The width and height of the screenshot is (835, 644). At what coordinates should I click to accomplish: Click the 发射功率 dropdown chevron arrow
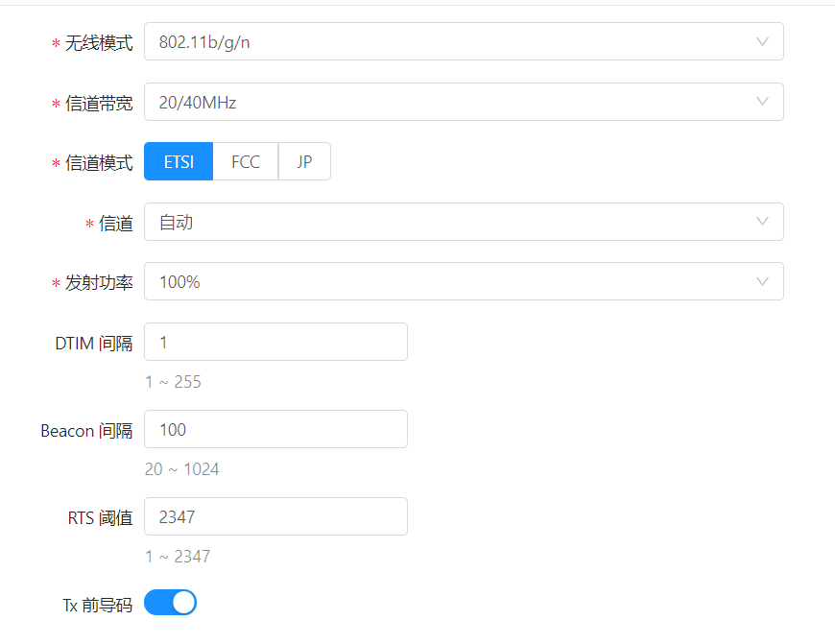(x=762, y=282)
